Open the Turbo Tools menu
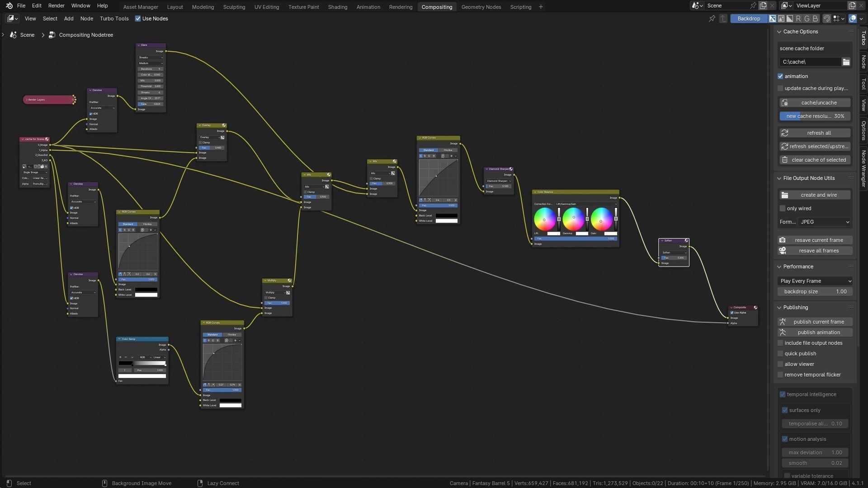Screen dimensions: 868x488 114,19
